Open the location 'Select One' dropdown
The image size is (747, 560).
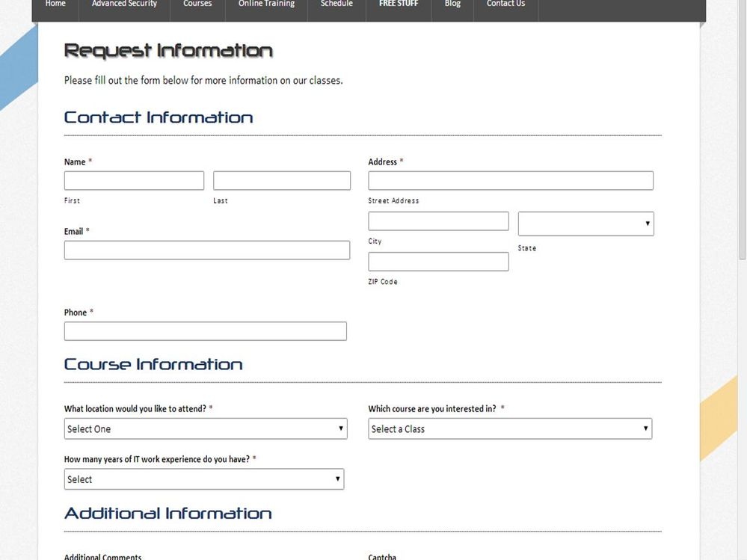click(x=205, y=428)
